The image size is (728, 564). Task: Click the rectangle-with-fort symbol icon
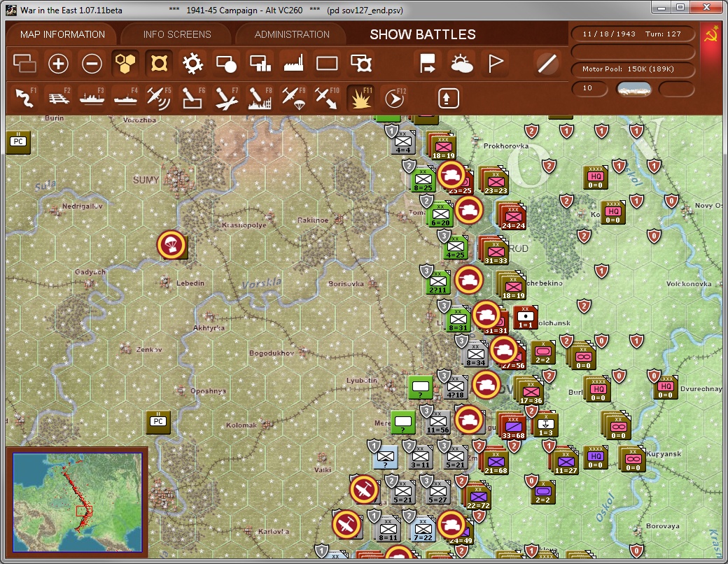tap(360, 63)
